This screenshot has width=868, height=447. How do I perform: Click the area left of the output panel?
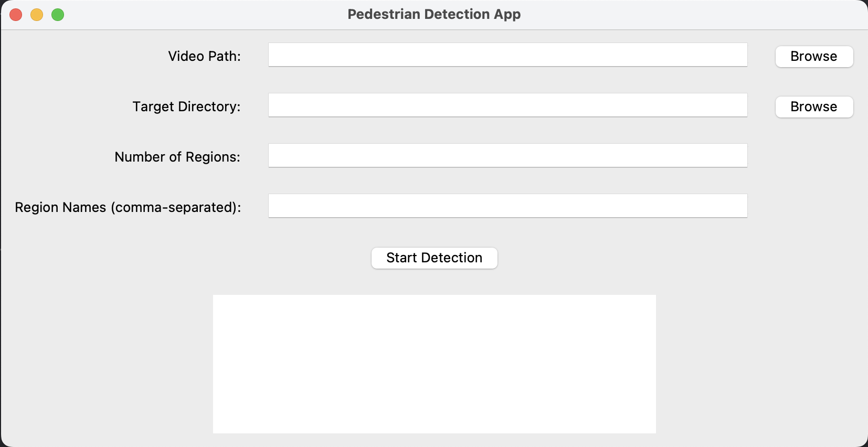tap(105, 364)
